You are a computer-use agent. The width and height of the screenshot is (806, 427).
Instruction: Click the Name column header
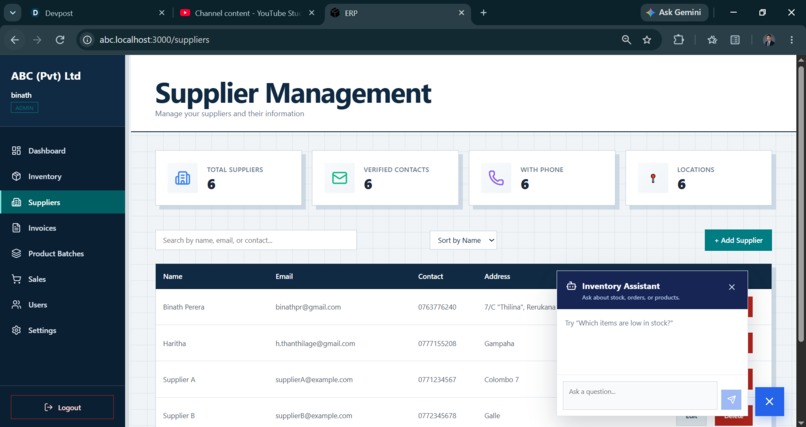point(173,276)
